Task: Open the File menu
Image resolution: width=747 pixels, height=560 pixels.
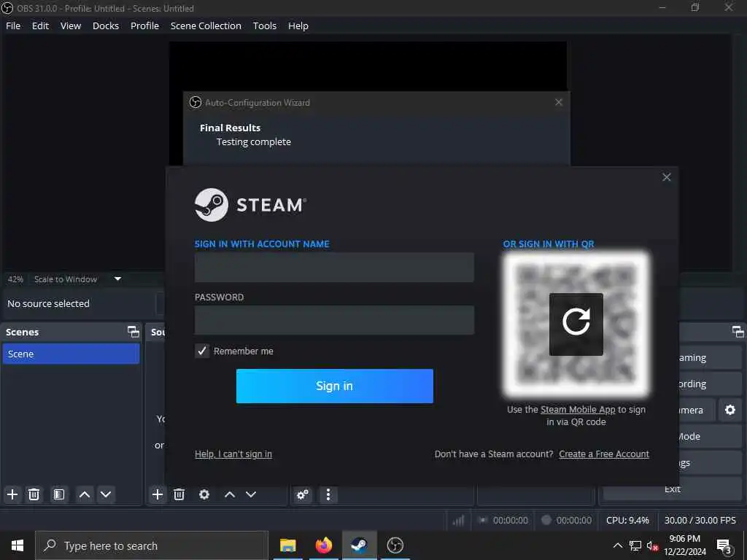Action: (13, 26)
